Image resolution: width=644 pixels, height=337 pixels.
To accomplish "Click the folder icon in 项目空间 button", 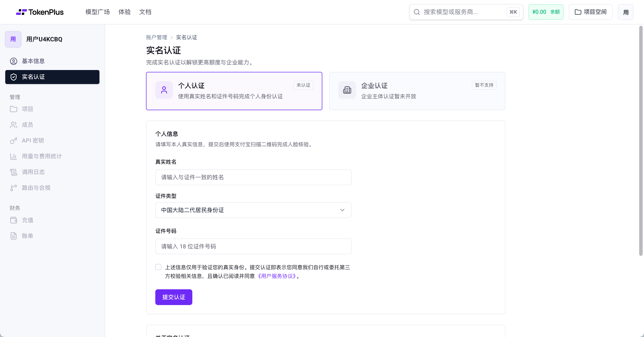I will tap(578, 12).
